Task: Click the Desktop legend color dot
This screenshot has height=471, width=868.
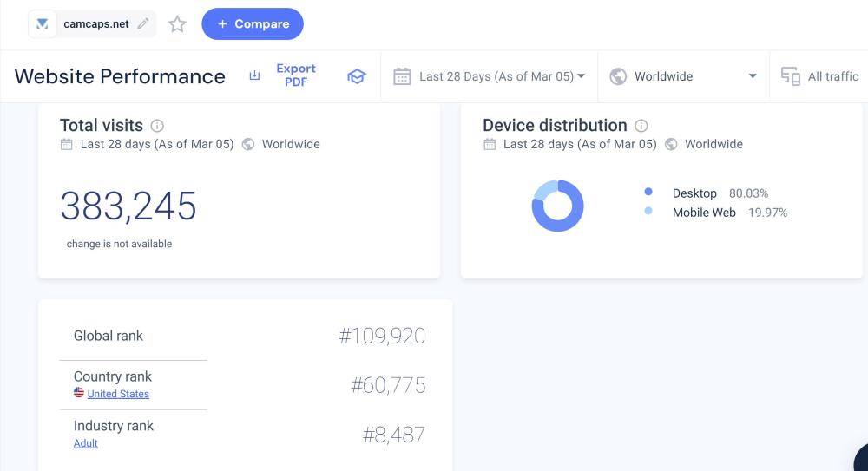Action: (648, 193)
